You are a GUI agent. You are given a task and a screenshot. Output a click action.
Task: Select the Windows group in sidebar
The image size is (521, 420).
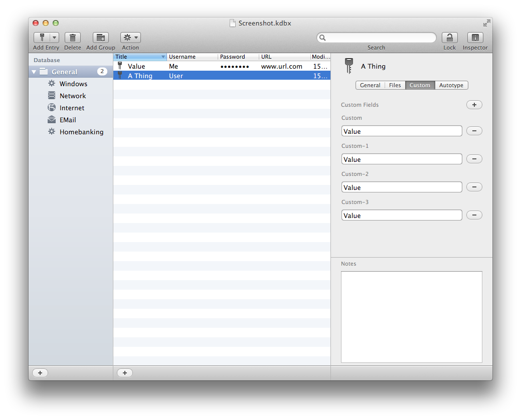(73, 84)
